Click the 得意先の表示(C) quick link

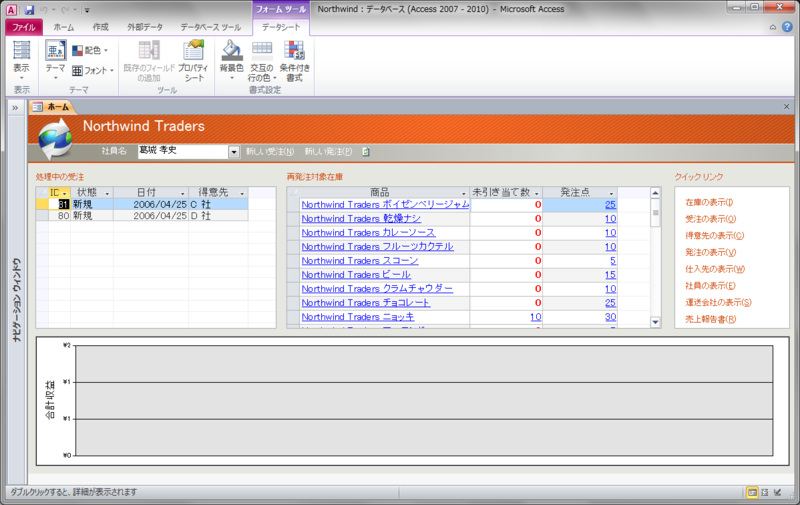715,236
